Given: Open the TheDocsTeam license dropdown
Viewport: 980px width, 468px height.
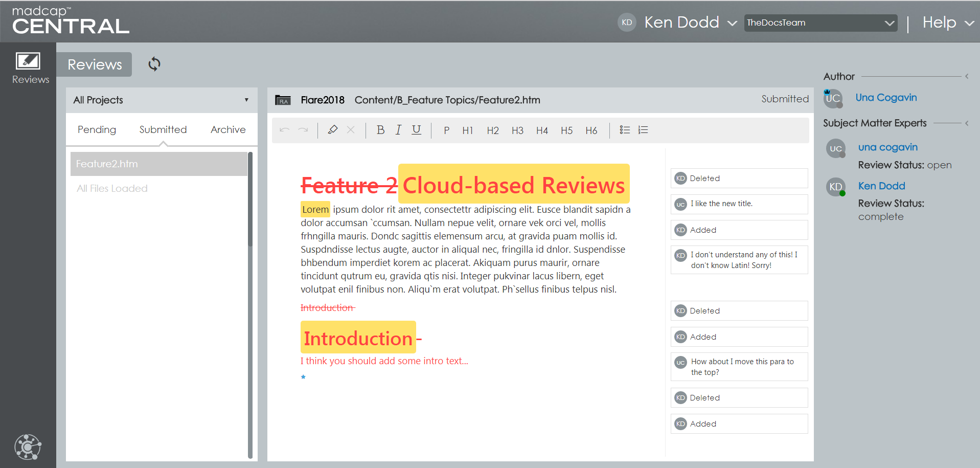Looking at the screenshot, I should 821,23.
